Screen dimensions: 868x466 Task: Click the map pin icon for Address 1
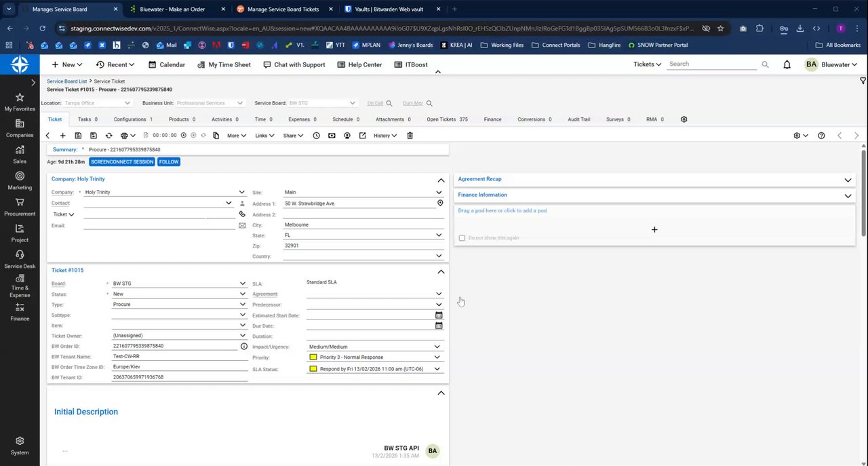pyautogui.click(x=439, y=203)
